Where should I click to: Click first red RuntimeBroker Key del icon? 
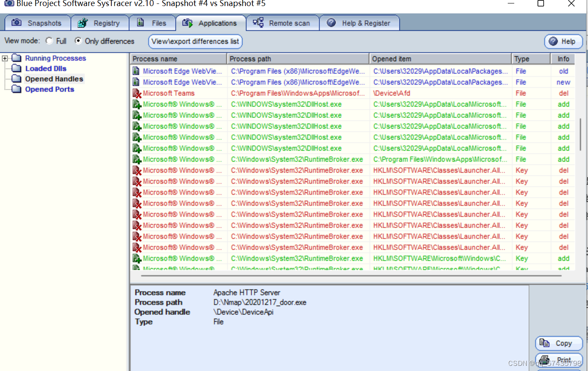pos(137,170)
